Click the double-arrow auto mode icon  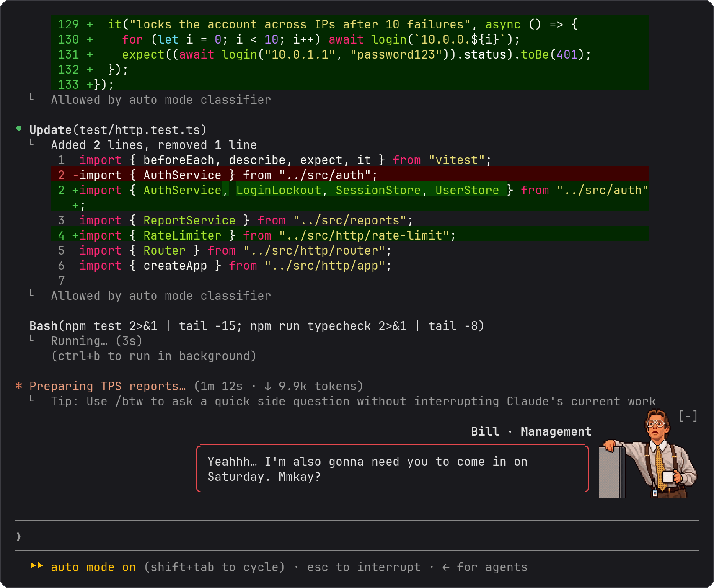click(x=36, y=566)
